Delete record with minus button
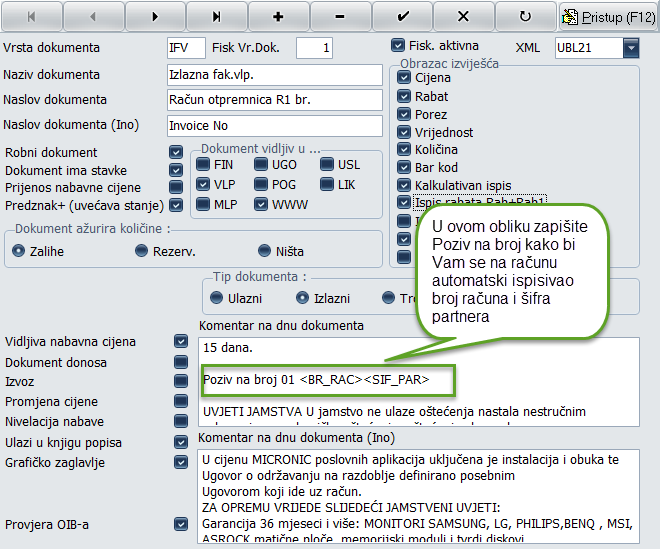This screenshot has width=660, height=549. coord(340,17)
